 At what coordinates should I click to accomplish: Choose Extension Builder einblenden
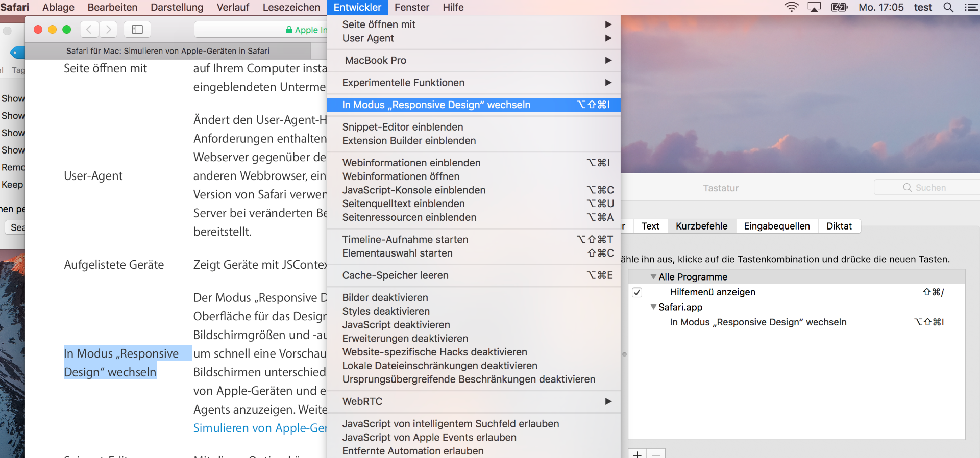pyautogui.click(x=474, y=141)
